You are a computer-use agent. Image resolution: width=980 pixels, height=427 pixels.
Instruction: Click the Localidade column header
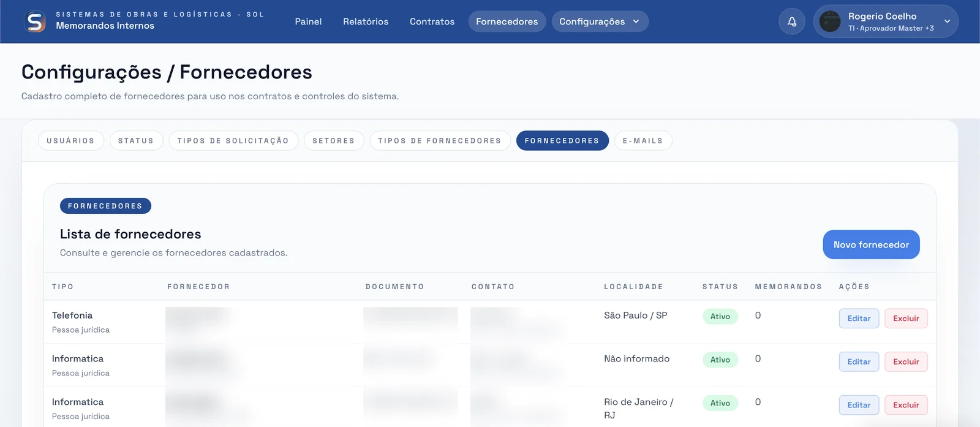(633, 287)
